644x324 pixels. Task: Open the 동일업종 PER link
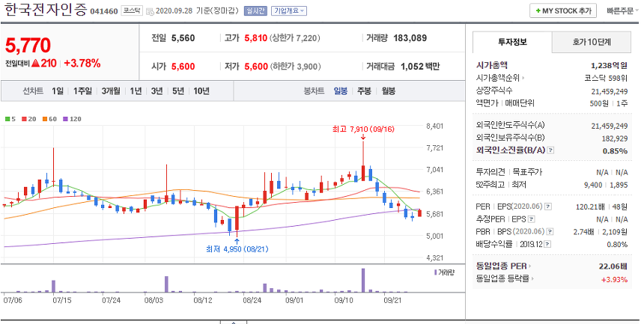click(x=503, y=266)
